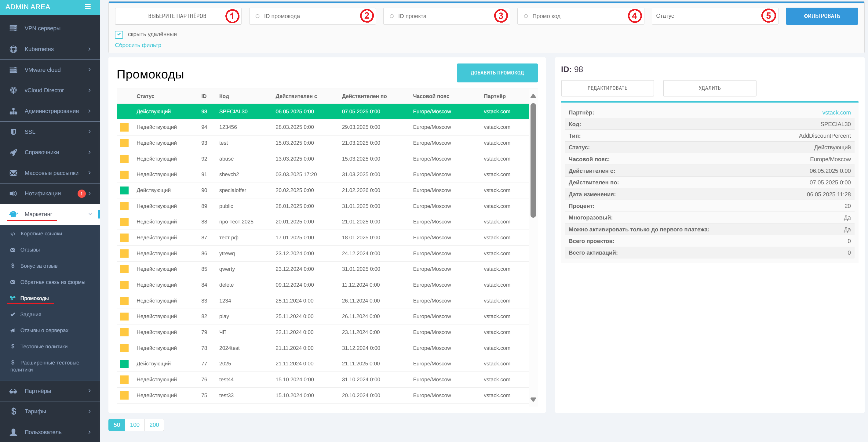Expand the SSL section chevron
The width and height of the screenshot is (868, 442).
click(89, 132)
